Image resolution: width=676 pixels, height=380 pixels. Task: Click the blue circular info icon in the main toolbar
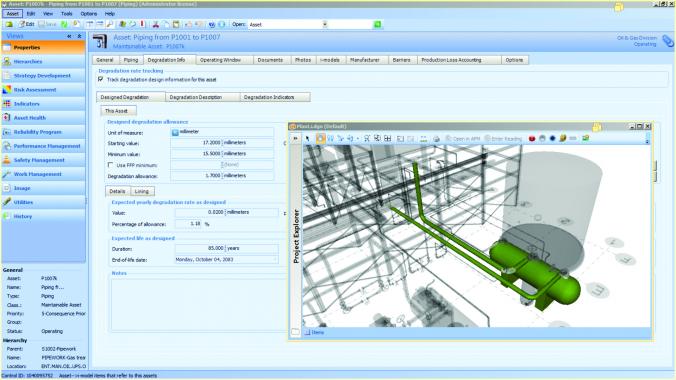[x=222, y=25]
